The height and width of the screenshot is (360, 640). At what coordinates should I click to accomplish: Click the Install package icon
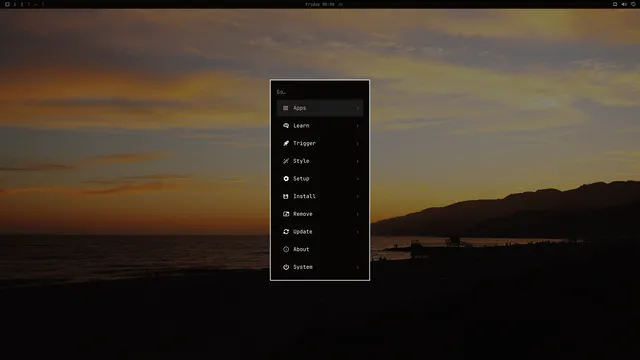pyautogui.click(x=286, y=196)
